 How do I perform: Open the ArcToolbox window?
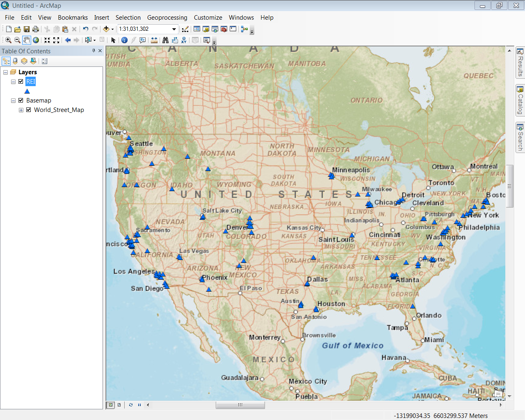pos(224,29)
